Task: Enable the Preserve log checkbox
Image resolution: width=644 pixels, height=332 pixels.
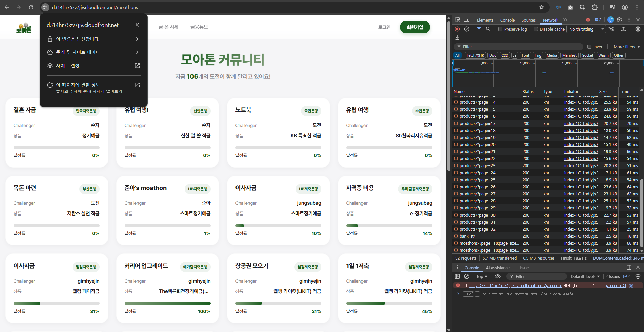Action: click(x=500, y=29)
